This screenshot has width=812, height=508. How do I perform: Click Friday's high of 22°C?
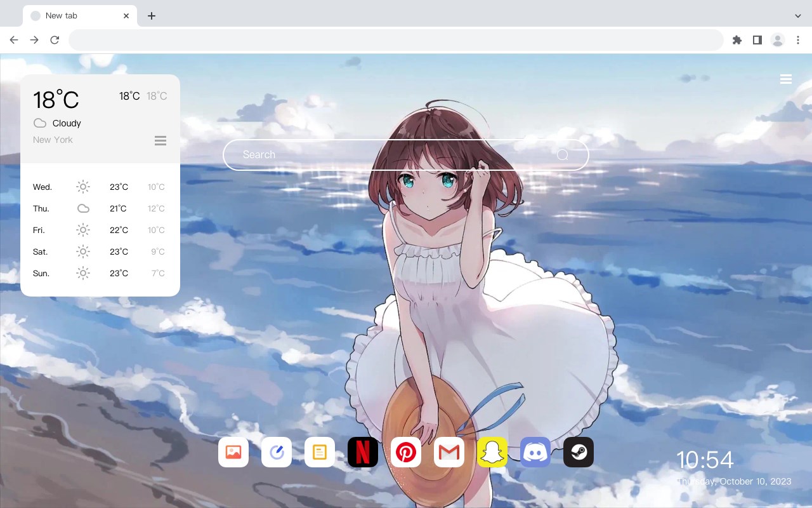(119, 230)
